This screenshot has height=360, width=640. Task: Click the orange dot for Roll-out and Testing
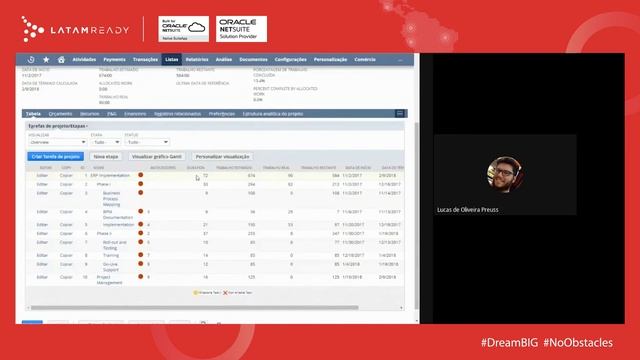(x=140, y=242)
